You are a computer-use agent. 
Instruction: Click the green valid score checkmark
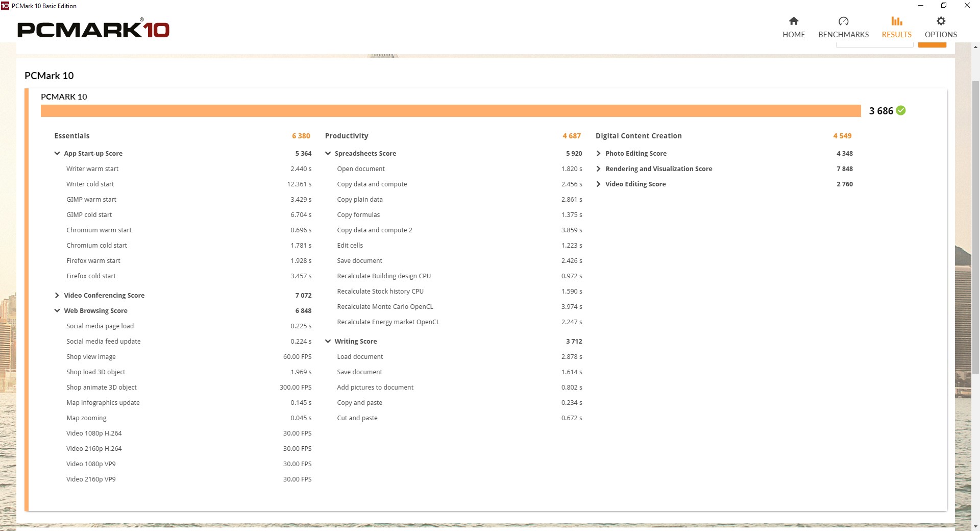[x=901, y=110]
